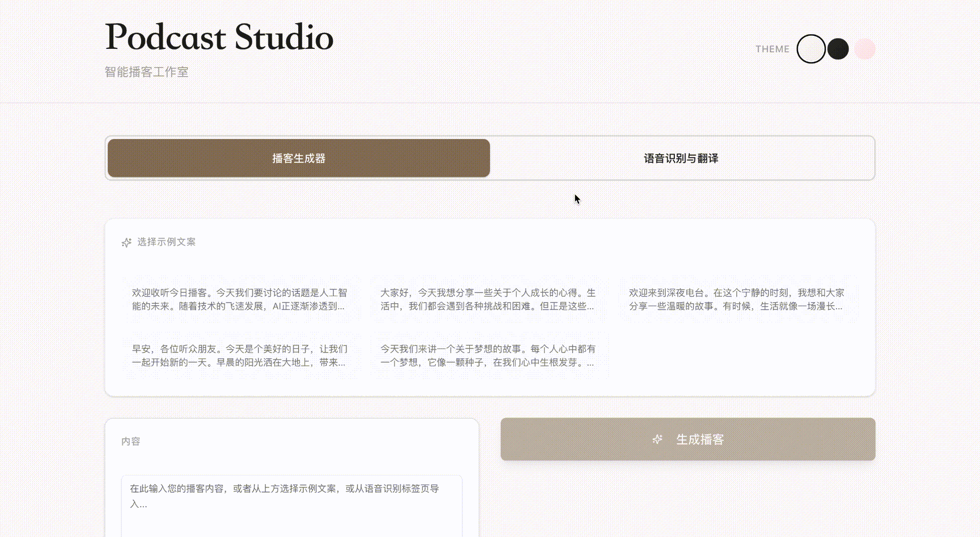Viewport: 980px width, 537px height.
Task: Click the 智能播客工作室 subtitle
Action: pyautogui.click(x=147, y=72)
